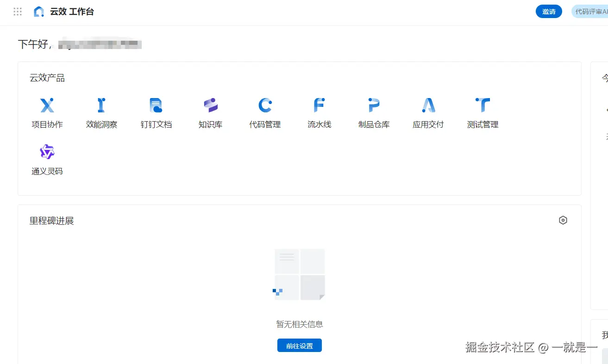Click the 云效 logo icon
This screenshot has width=608, height=364.
point(39,12)
